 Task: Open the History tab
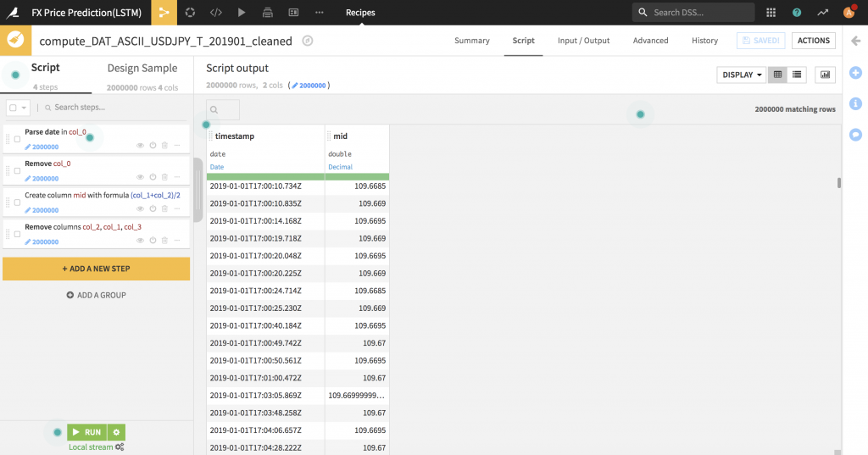click(x=704, y=41)
